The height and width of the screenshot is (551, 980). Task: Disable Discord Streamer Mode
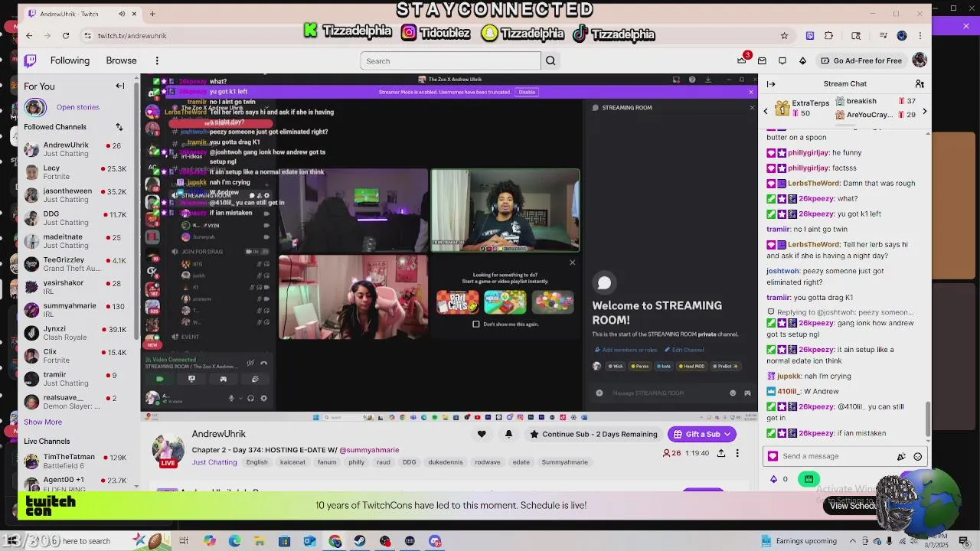click(527, 92)
